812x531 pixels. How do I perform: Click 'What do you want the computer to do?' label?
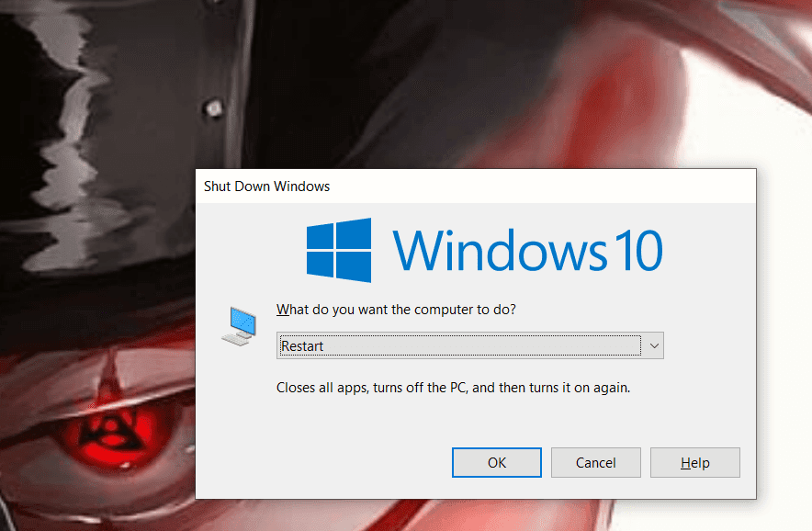[x=396, y=310]
